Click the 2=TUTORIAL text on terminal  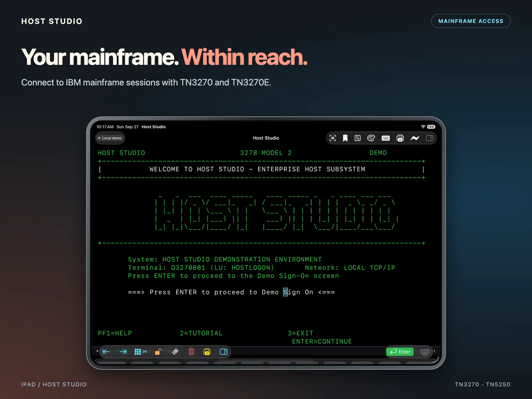[201, 333]
